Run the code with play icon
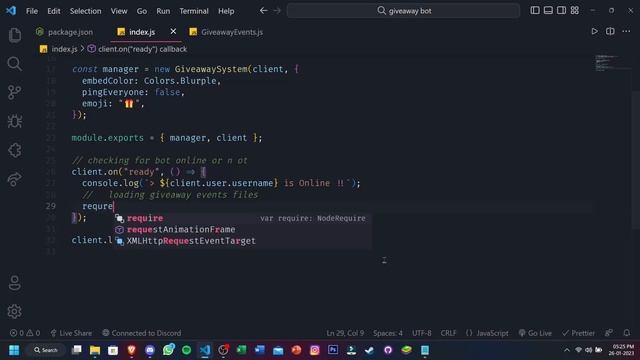This screenshot has height=360, width=640. [x=594, y=31]
